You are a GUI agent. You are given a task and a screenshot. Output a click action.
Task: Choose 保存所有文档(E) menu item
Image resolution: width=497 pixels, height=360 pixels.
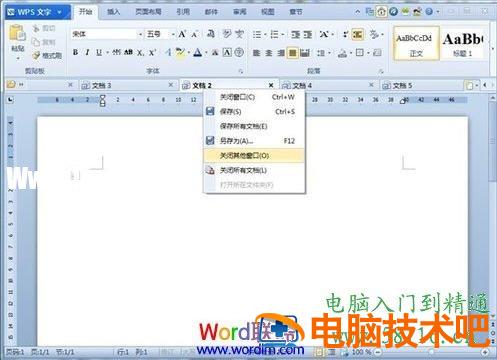pyautogui.click(x=254, y=126)
